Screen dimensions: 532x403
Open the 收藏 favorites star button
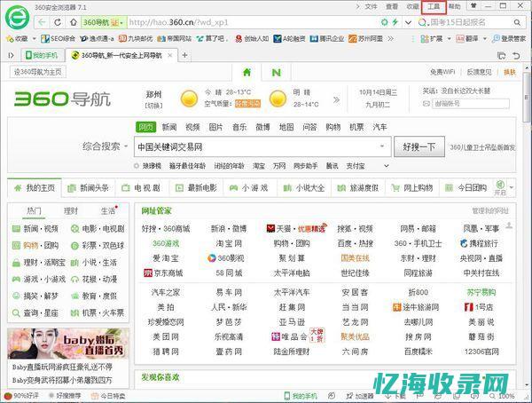17,39
